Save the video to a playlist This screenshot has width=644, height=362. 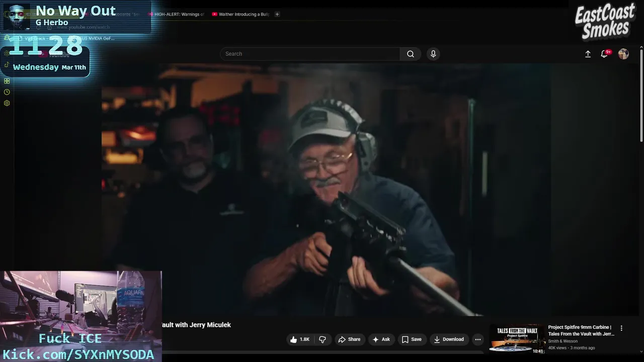coord(412,339)
